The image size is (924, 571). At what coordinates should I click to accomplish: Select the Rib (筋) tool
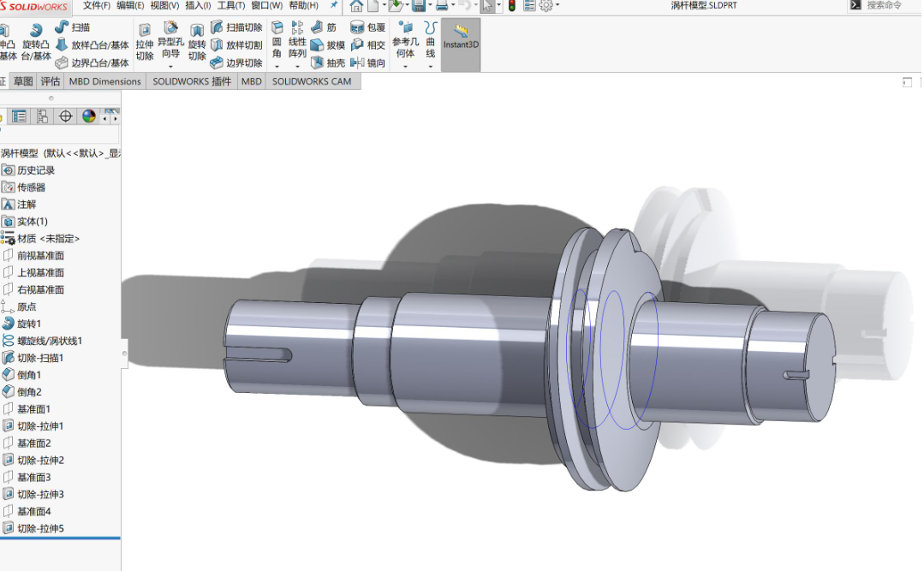tap(324, 27)
